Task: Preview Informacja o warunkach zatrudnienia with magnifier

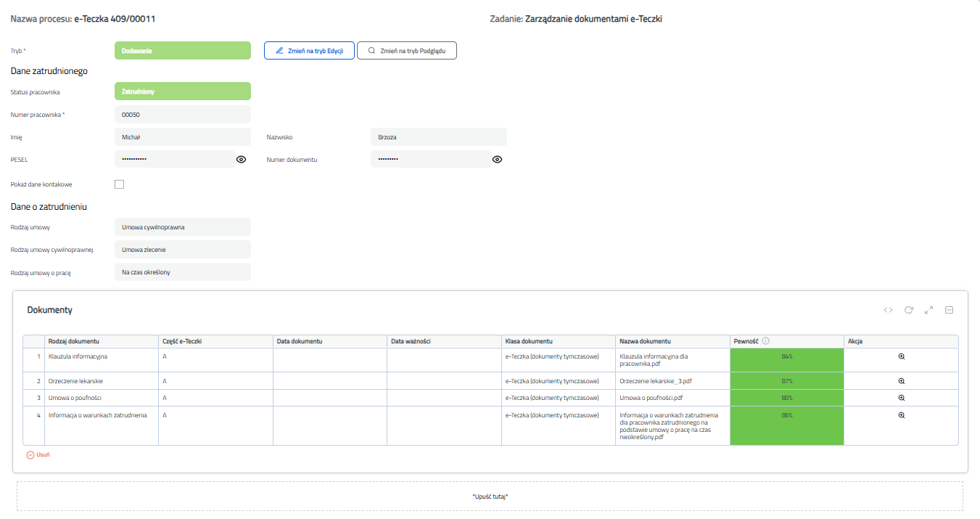Action: [902, 415]
